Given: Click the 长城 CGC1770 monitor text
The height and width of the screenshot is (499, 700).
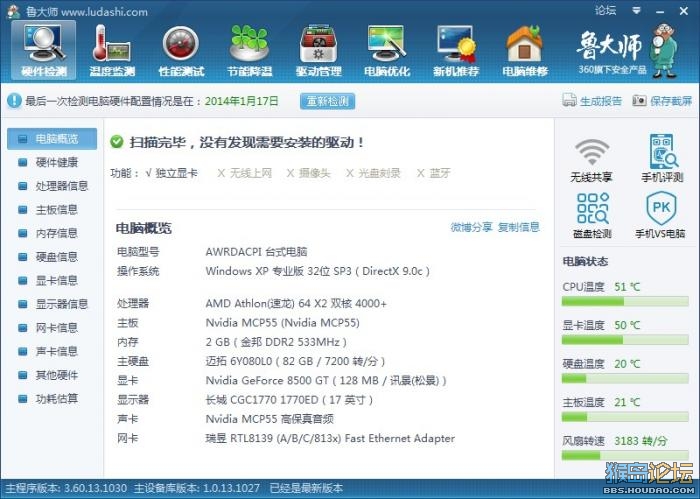Looking at the screenshot, I should coord(289,399).
